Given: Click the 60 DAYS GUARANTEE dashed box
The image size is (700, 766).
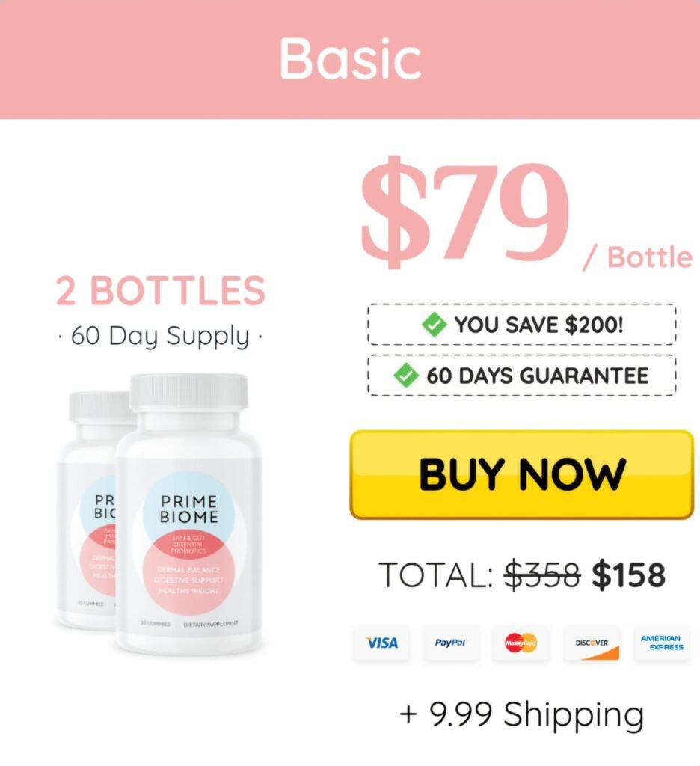Looking at the screenshot, I should coord(522,376).
